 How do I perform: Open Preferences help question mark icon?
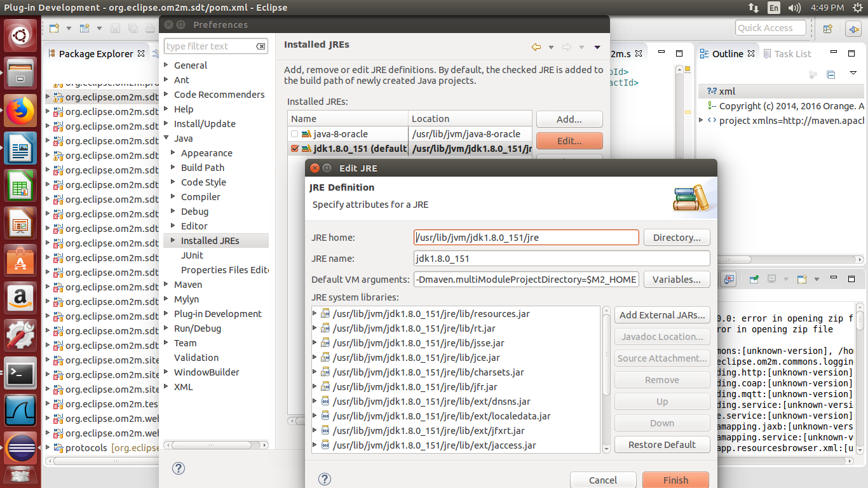coord(179,468)
